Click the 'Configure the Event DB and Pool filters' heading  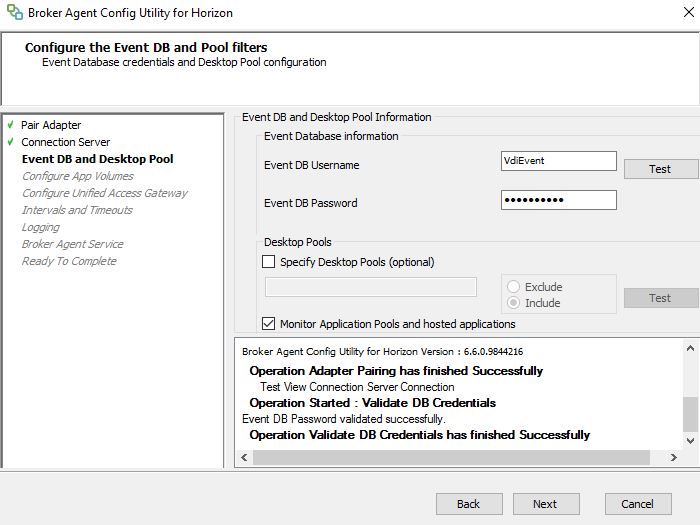coord(146,47)
